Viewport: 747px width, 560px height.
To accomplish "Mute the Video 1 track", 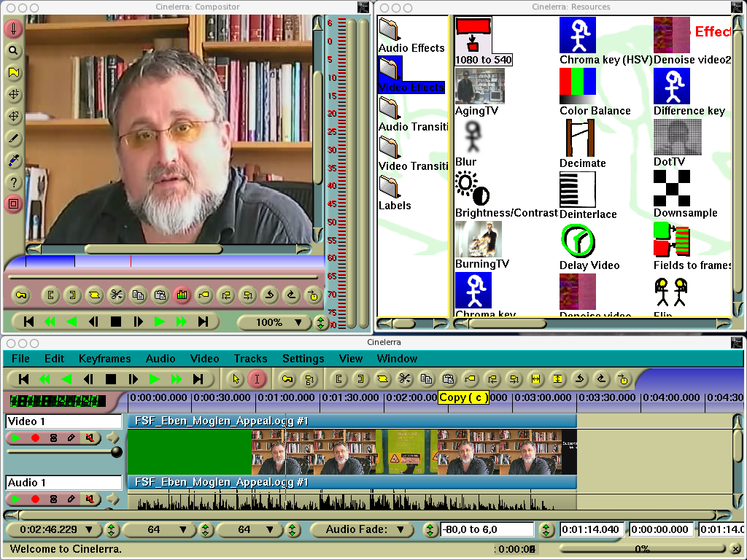I will (x=90, y=437).
